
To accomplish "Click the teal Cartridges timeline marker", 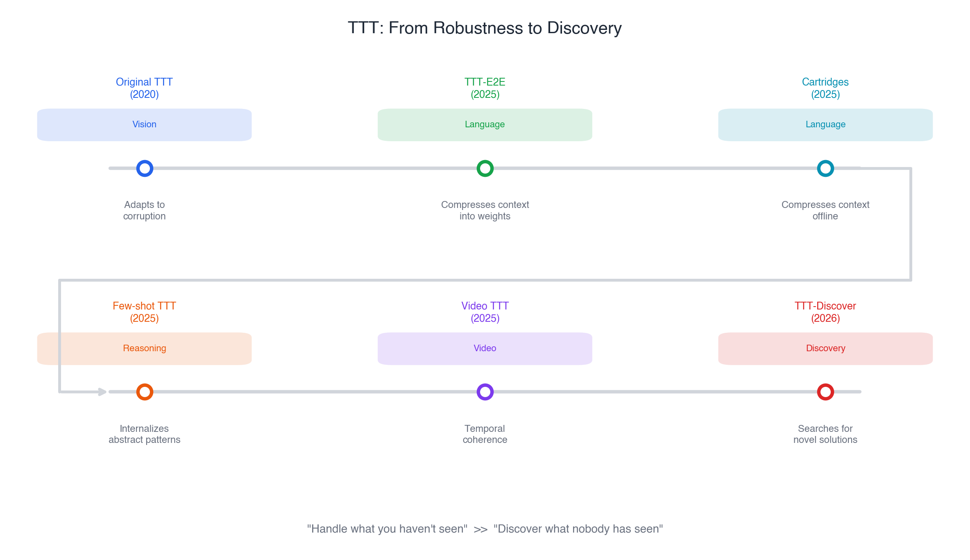I will coord(825,168).
